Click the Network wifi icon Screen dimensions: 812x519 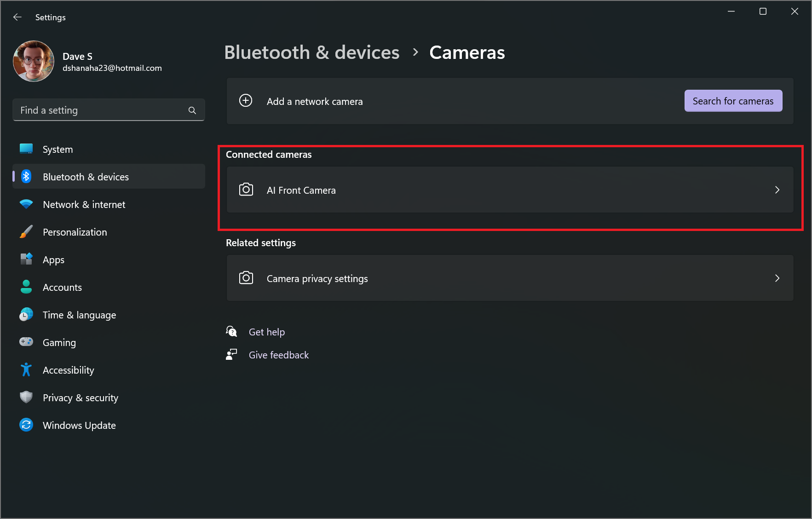pos(26,204)
